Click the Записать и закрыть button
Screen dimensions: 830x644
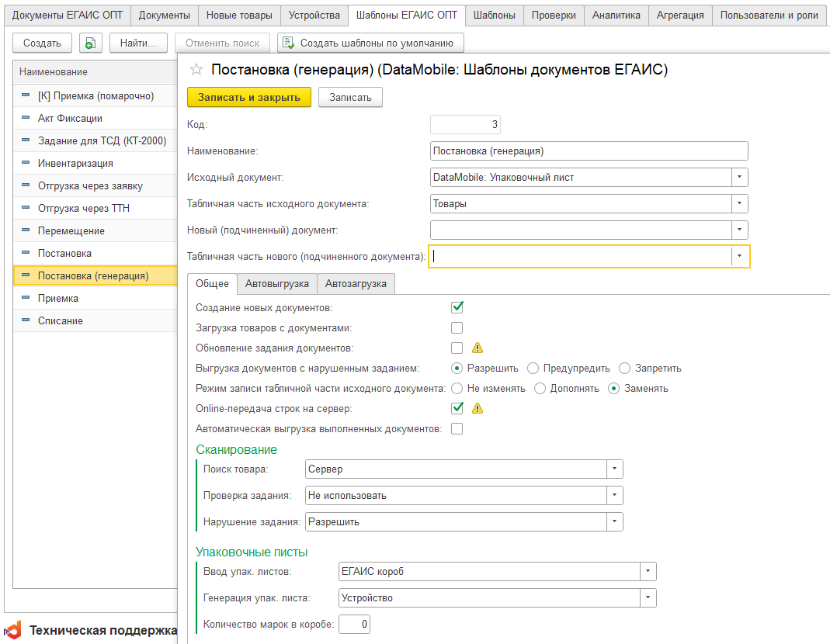248,97
